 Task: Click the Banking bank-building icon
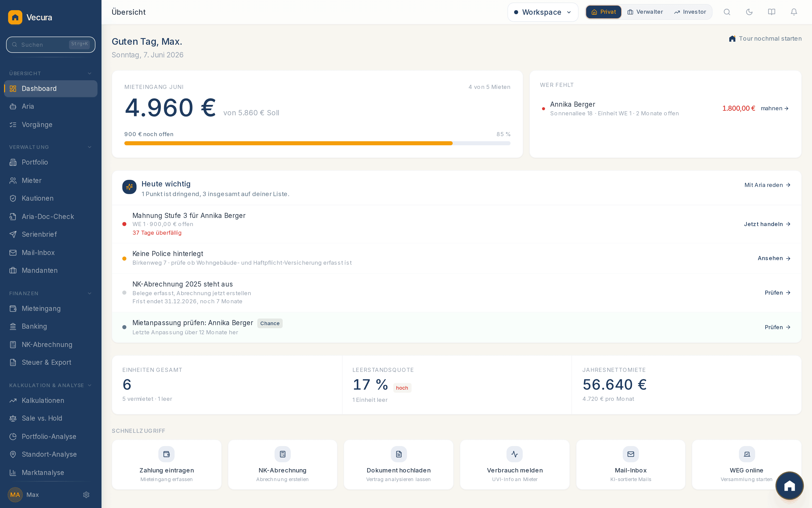[13, 326]
